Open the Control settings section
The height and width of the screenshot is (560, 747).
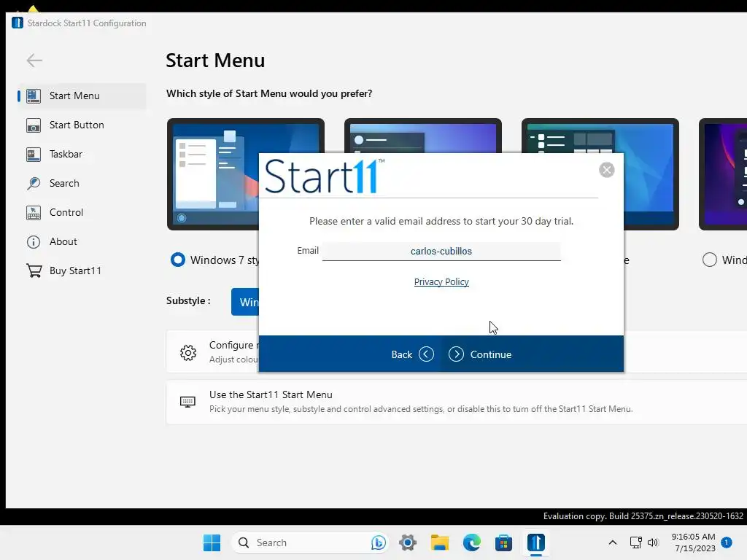point(82,212)
